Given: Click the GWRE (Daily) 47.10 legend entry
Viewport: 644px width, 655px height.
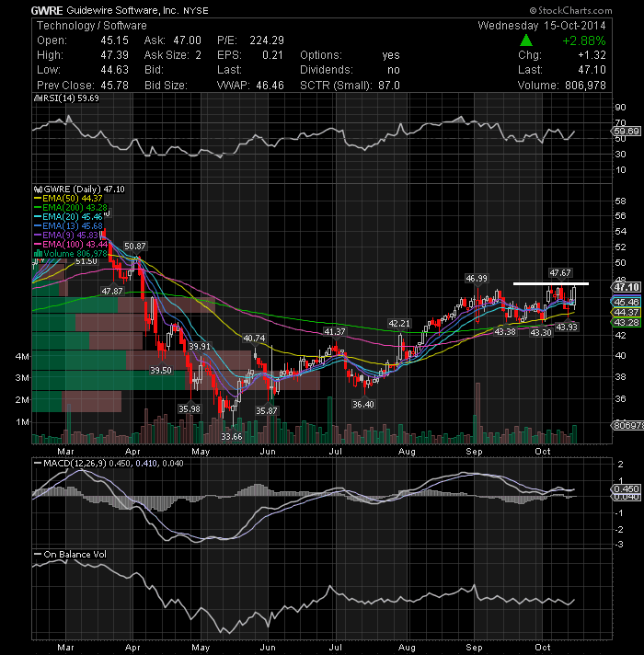Looking at the screenshot, I should pos(84,190).
